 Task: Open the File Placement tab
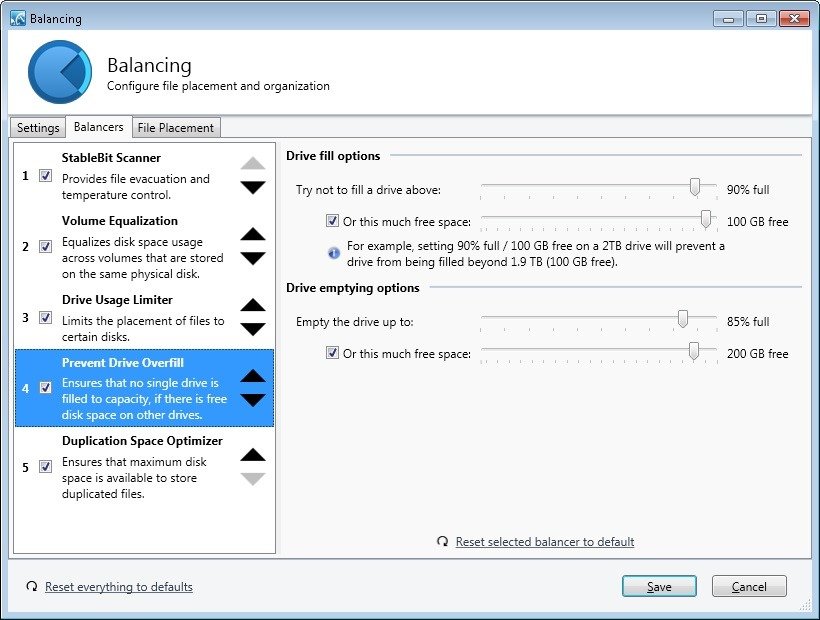[x=176, y=128]
